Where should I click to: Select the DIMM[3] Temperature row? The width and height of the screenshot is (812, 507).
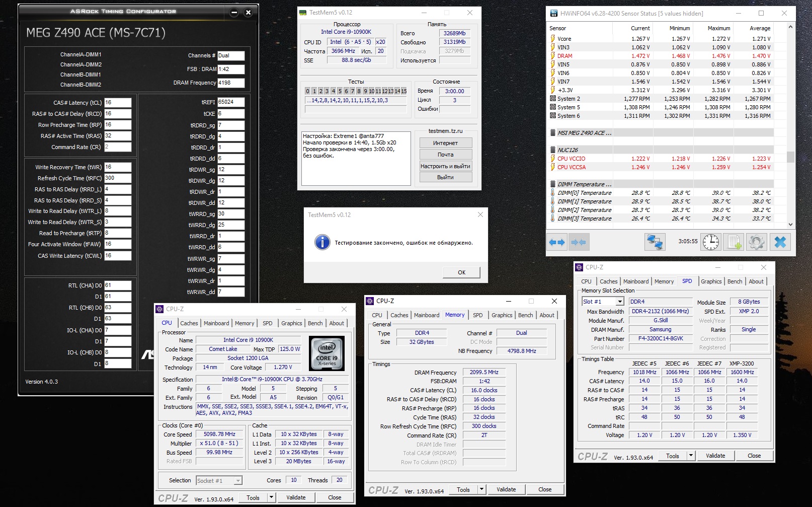click(x=661, y=219)
